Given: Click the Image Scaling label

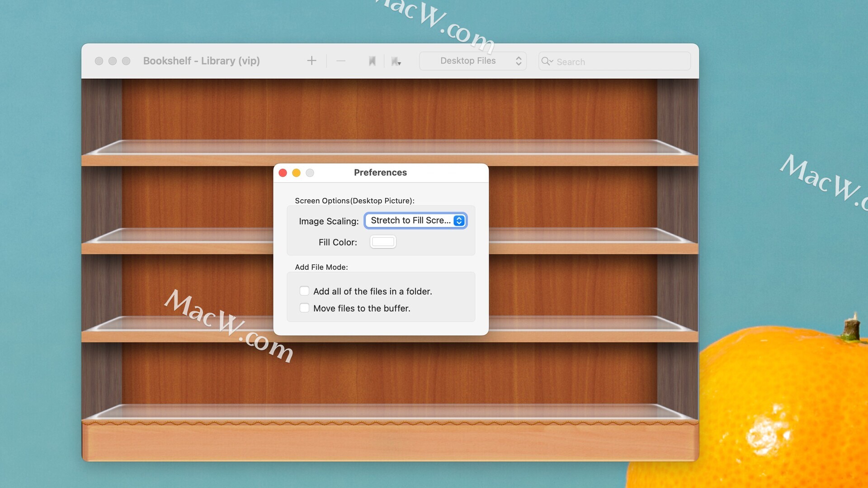Looking at the screenshot, I should (x=329, y=221).
